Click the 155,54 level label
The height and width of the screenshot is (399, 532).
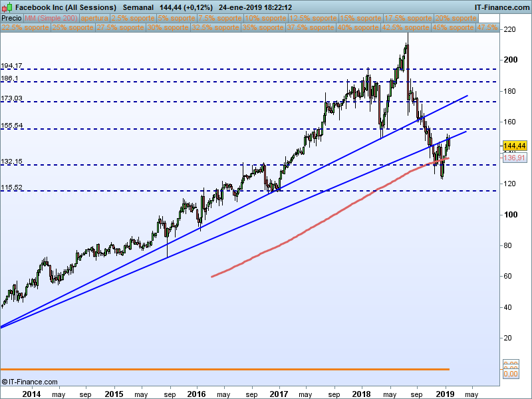[11, 126]
